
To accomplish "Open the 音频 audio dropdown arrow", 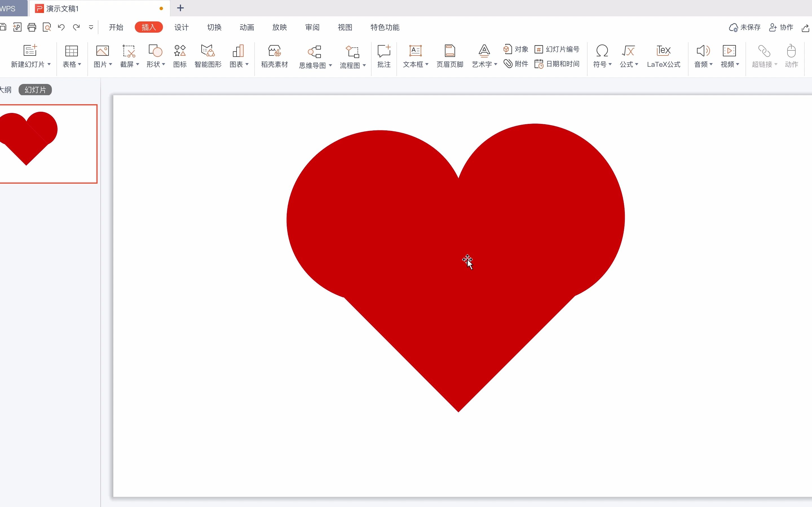I will coord(711,64).
